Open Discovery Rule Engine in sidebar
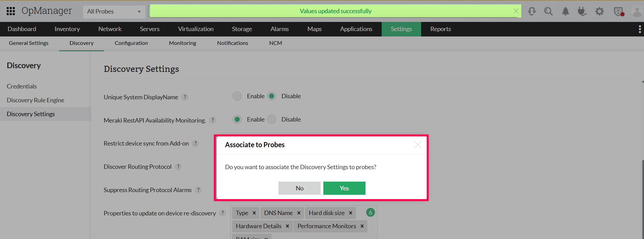 pos(35,100)
